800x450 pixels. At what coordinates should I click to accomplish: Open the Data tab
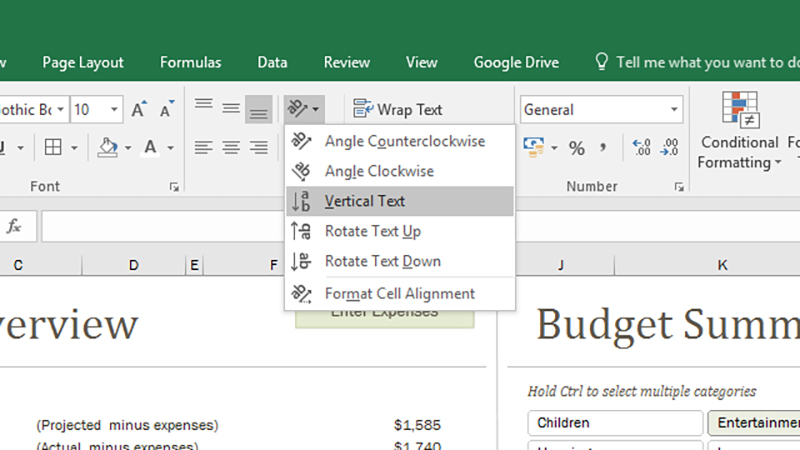point(272,62)
